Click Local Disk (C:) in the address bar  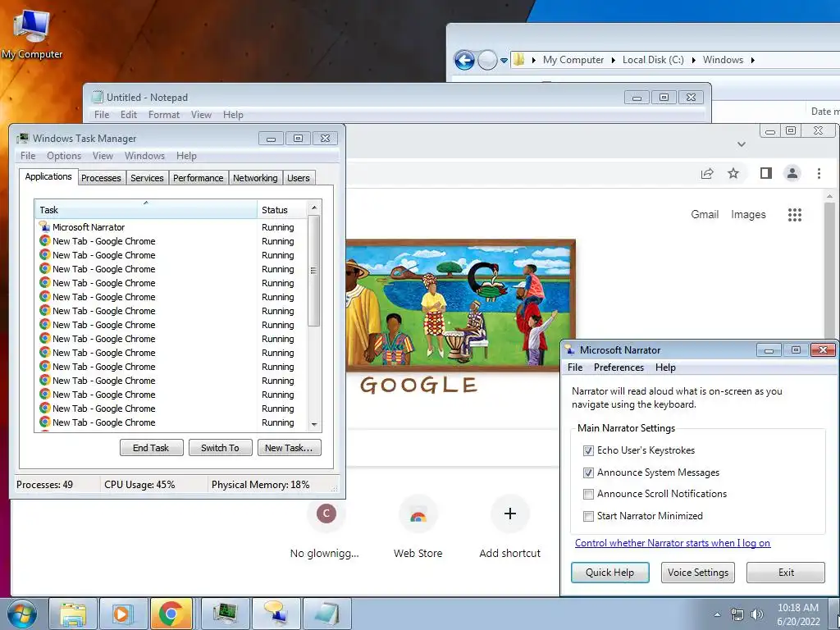pos(653,60)
